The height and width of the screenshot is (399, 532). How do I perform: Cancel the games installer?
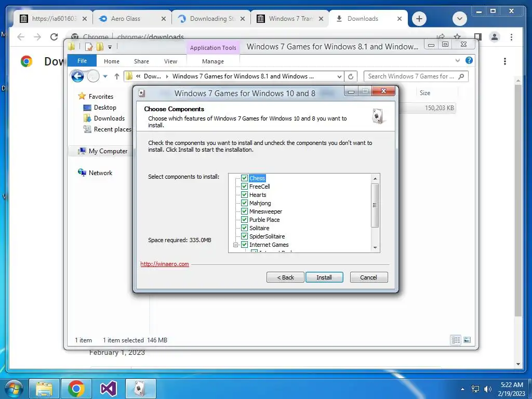coord(368,277)
